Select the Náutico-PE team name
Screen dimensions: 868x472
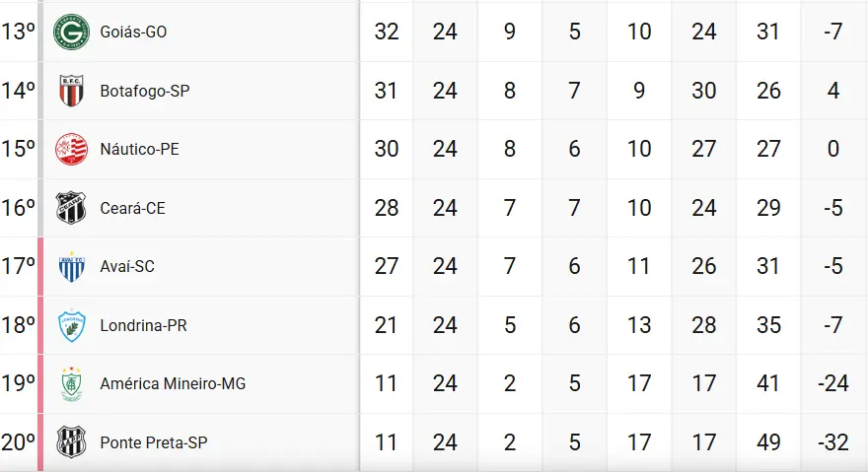click(139, 150)
